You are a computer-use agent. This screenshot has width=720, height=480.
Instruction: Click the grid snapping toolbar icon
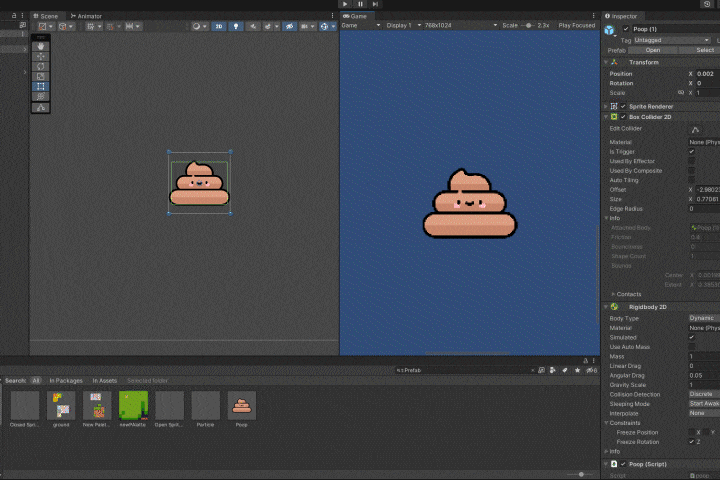(x=90, y=27)
